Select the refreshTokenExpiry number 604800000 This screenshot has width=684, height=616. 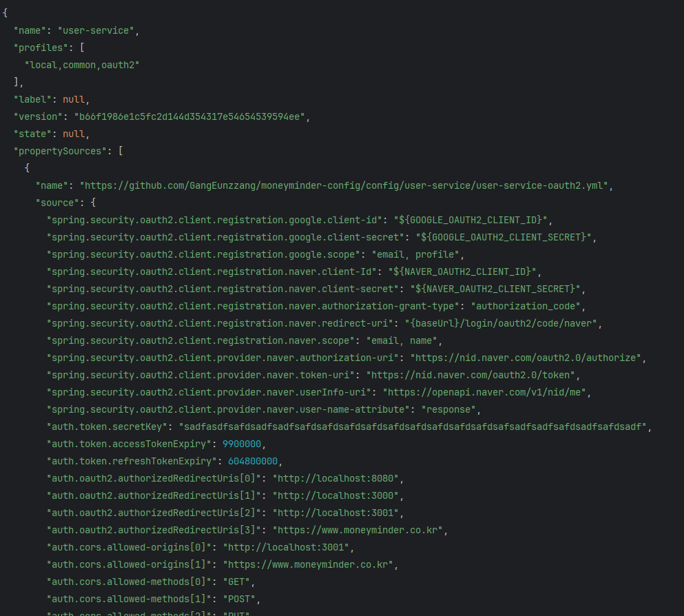coord(253,462)
